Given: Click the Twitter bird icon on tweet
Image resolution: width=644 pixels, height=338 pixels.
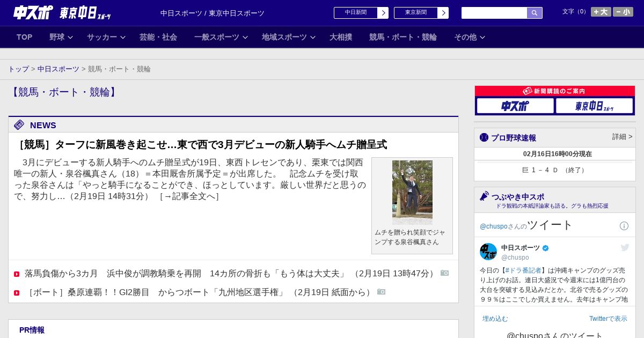Looking at the screenshot, I should click(625, 247).
